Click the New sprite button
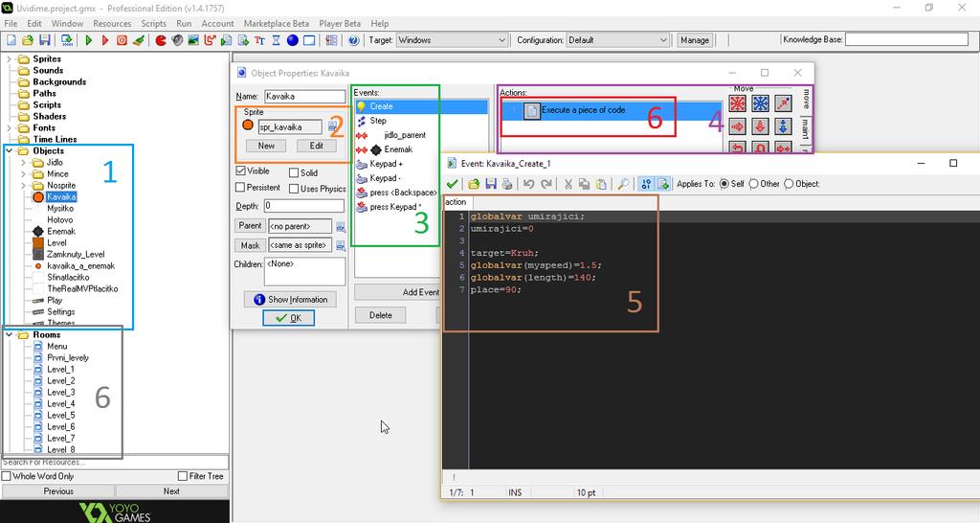Screen dimensions: 980x523 click(x=266, y=146)
